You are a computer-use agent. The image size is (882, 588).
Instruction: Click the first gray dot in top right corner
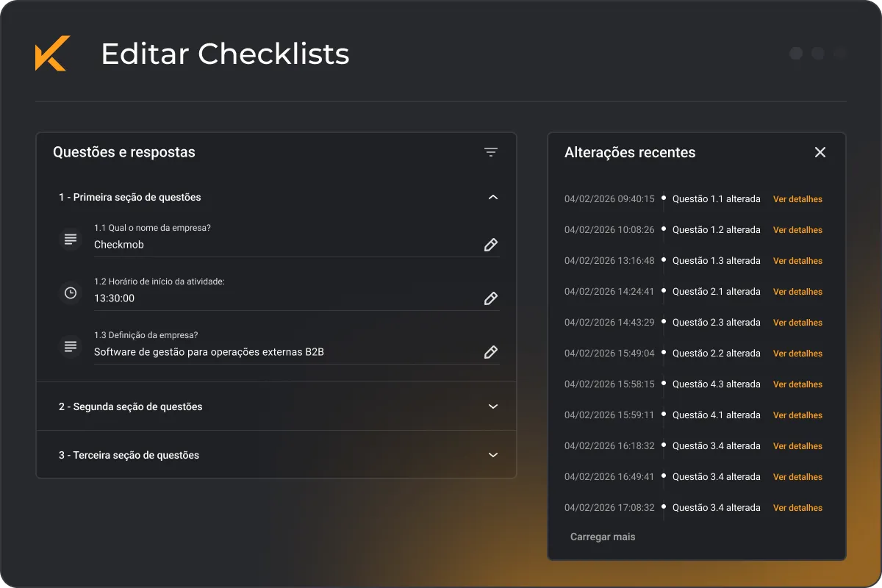[796, 53]
